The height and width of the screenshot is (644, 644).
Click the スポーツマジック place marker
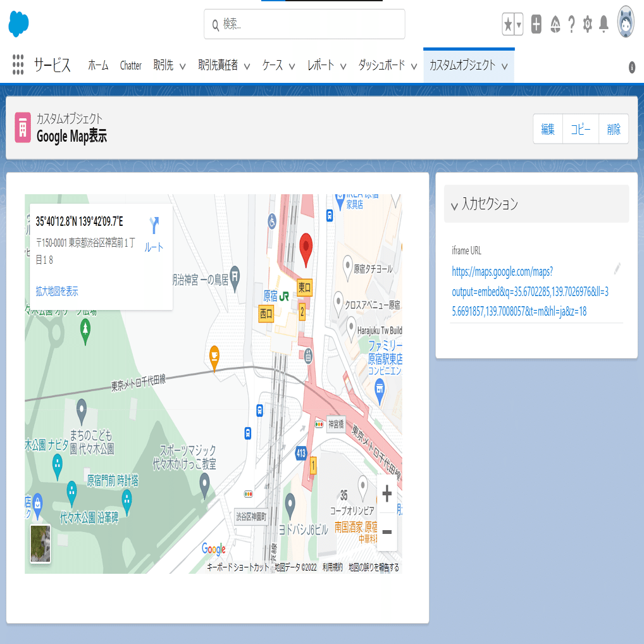(204, 486)
